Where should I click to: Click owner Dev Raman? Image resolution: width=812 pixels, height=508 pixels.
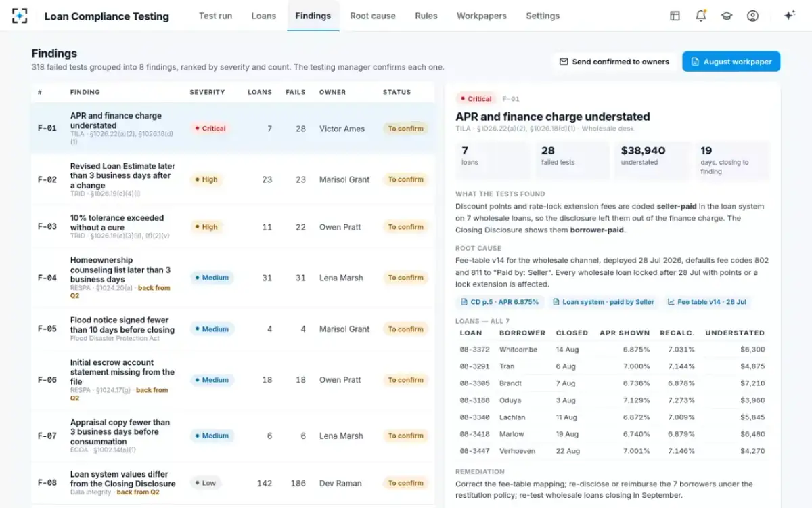(x=340, y=483)
